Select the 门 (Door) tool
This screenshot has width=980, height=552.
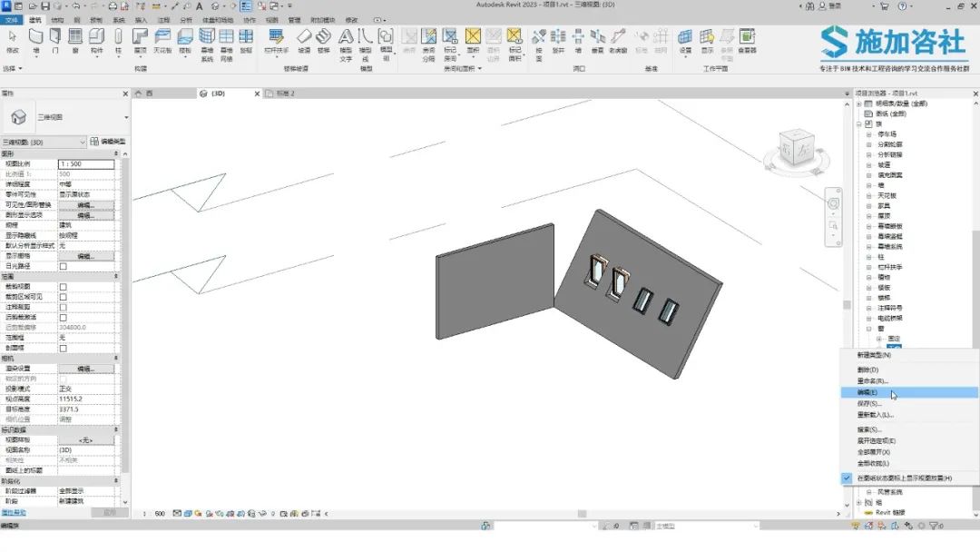pos(55,41)
